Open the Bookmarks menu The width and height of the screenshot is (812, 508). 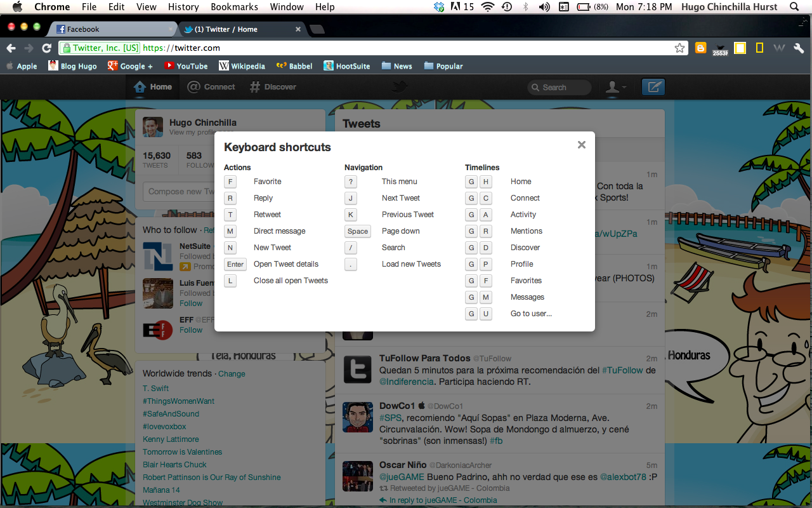235,7
